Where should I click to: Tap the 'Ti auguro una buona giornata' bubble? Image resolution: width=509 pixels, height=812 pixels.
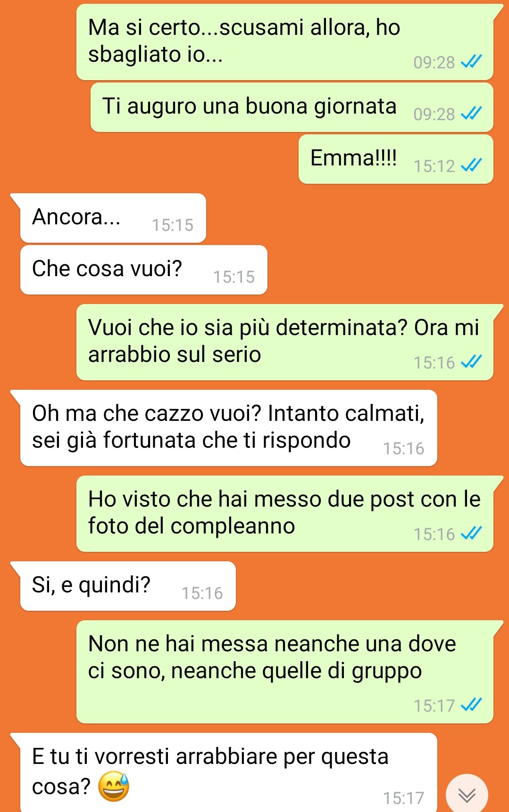click(x=292, y=107)
